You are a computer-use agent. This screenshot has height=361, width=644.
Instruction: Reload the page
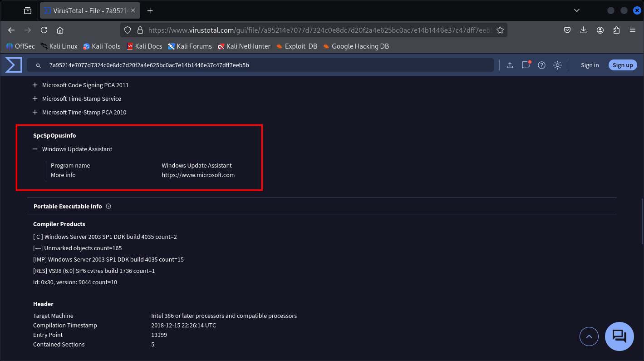[x=44, y=30]
